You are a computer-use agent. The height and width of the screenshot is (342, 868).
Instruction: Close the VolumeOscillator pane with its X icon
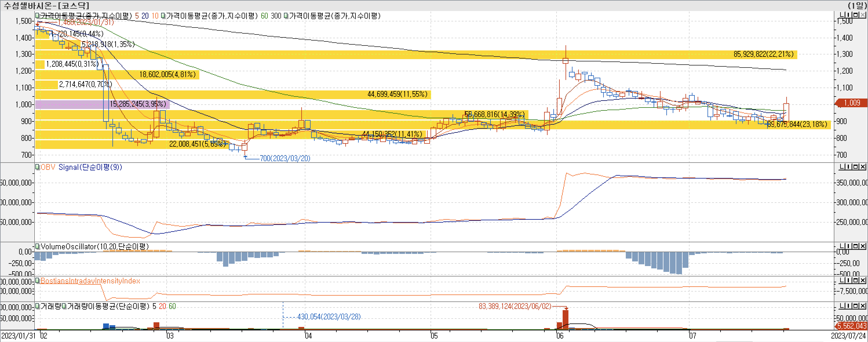(862, 246)
